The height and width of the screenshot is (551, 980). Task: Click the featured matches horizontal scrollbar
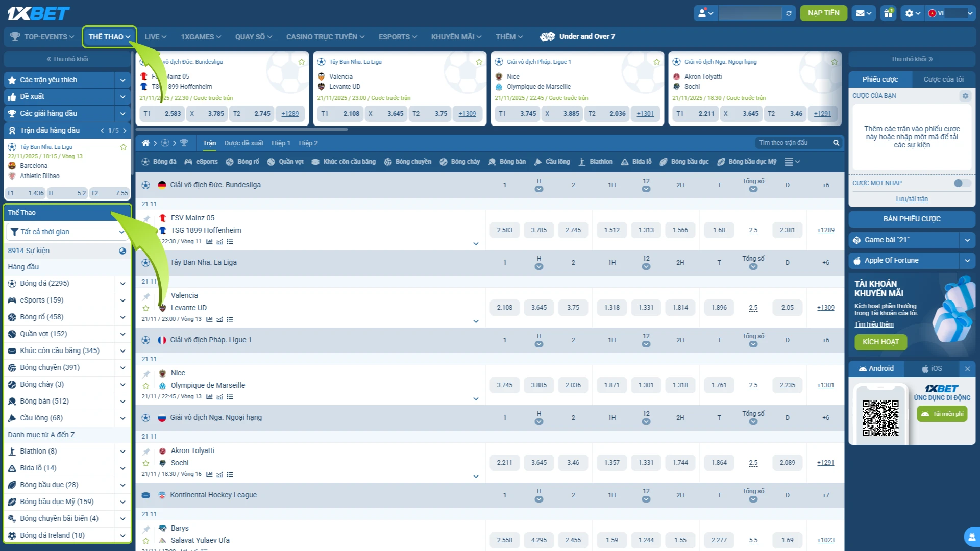(x=241, y=130)
